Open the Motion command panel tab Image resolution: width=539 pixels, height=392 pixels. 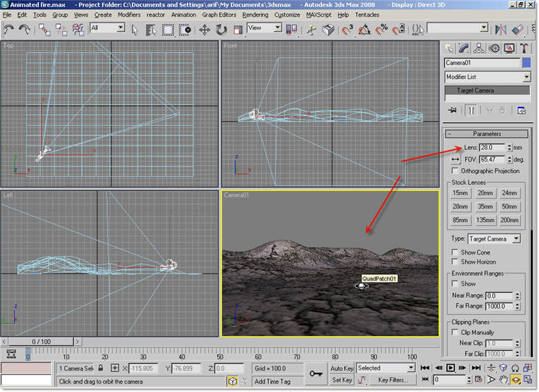click(494, 48)
